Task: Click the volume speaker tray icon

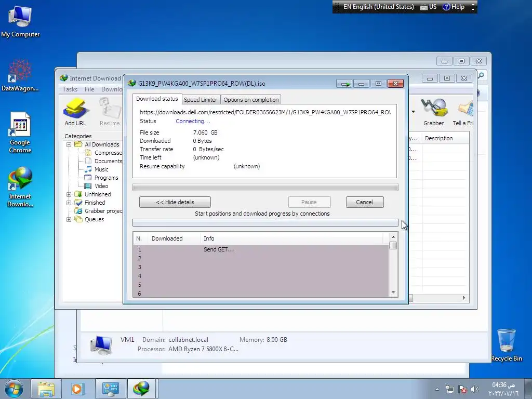Action: click(x=475, y=390)
